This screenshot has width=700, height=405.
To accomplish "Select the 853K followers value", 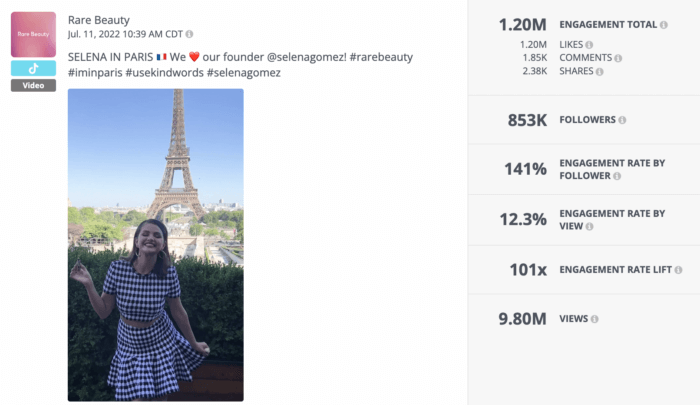I will pos(527,120).
